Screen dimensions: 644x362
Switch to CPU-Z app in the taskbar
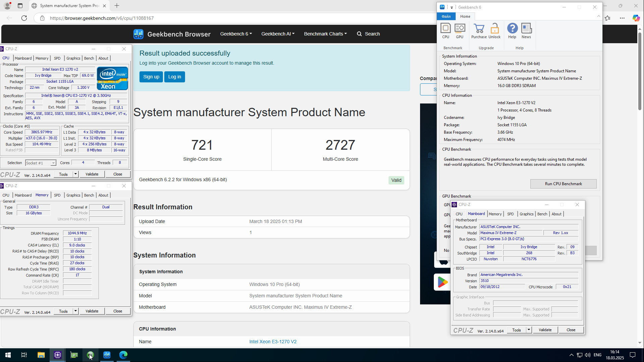(x=58, y=355)
